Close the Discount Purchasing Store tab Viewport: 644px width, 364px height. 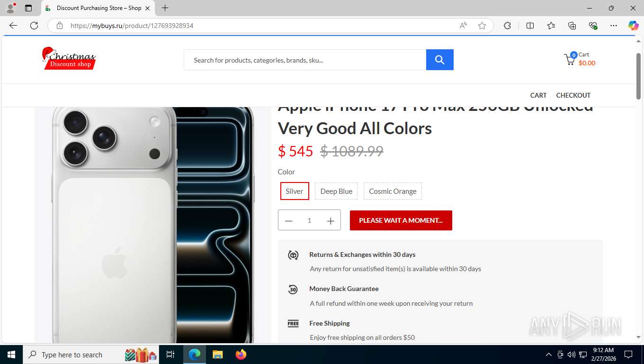[x=148, y=8]
